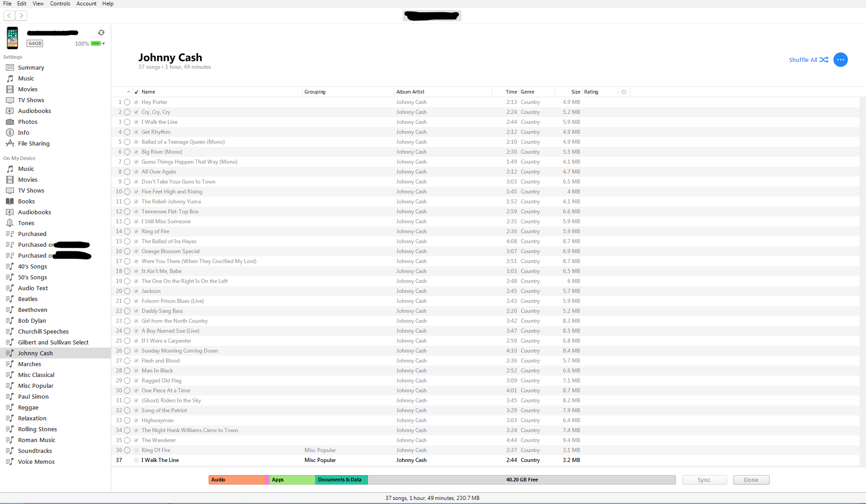
Task: Toggle the checkmark column header
Action: tap(136, 92)
